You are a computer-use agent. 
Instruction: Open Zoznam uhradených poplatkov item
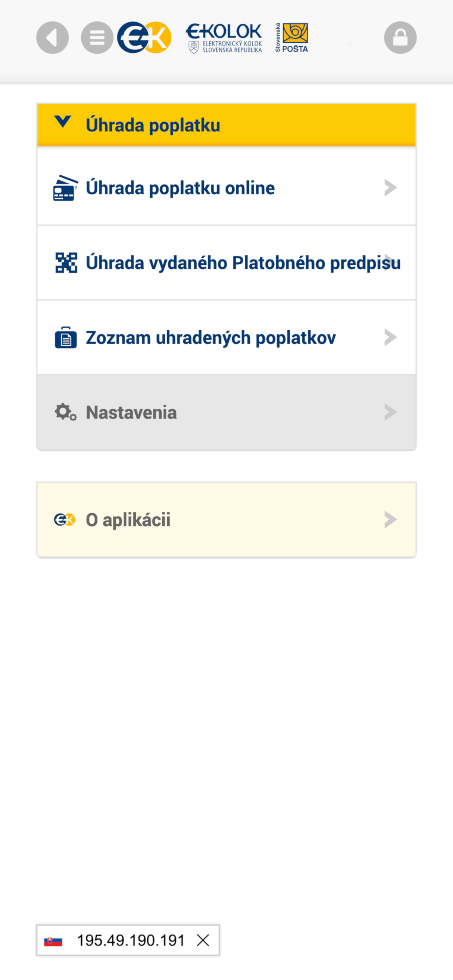pos(210,338)
